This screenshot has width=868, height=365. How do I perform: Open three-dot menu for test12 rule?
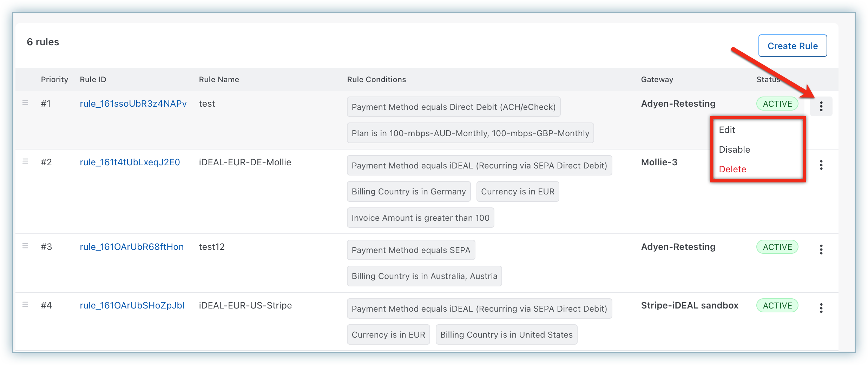click(821, 250)
